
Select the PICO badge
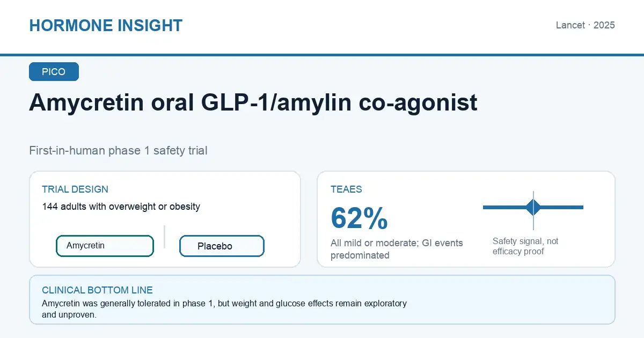click(x=54, y=72)
